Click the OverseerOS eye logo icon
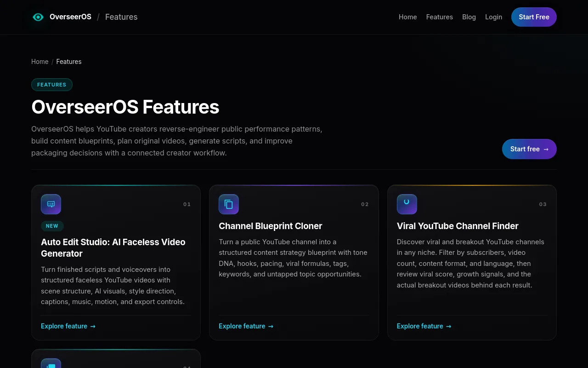The height and width of the screenshot is (368, 588). click(x=38, y=17)
